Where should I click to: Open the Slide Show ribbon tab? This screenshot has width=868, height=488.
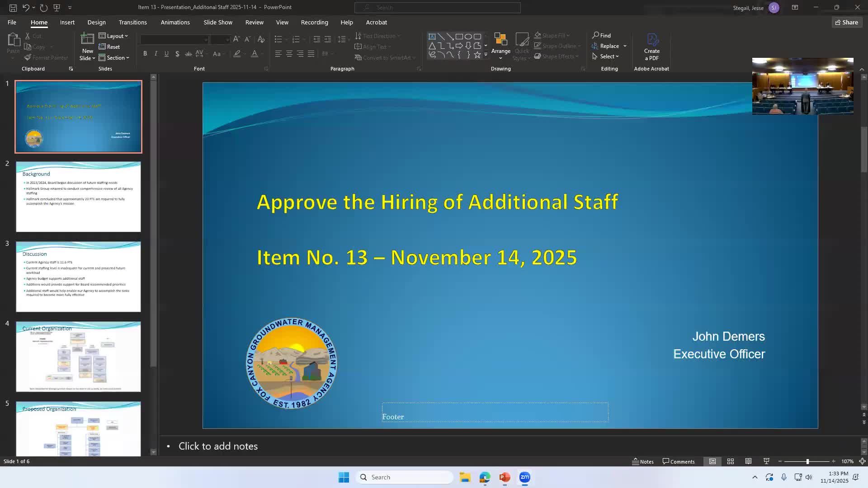coord(217,22)
